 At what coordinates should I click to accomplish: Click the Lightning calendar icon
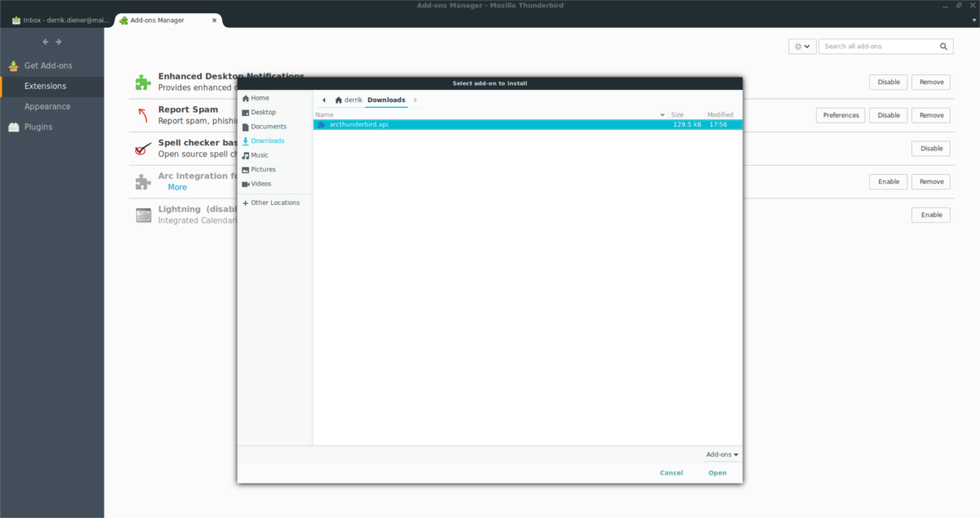[141, 214]
